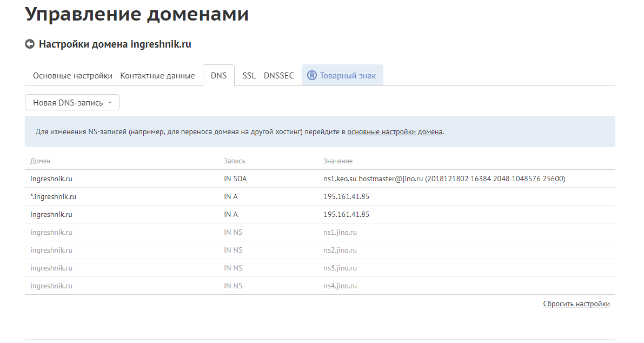This screenshot has width=644, height=343.
Task: Click the *.ingreshnik.ru wildcard A record
Action: pos(53,196)
